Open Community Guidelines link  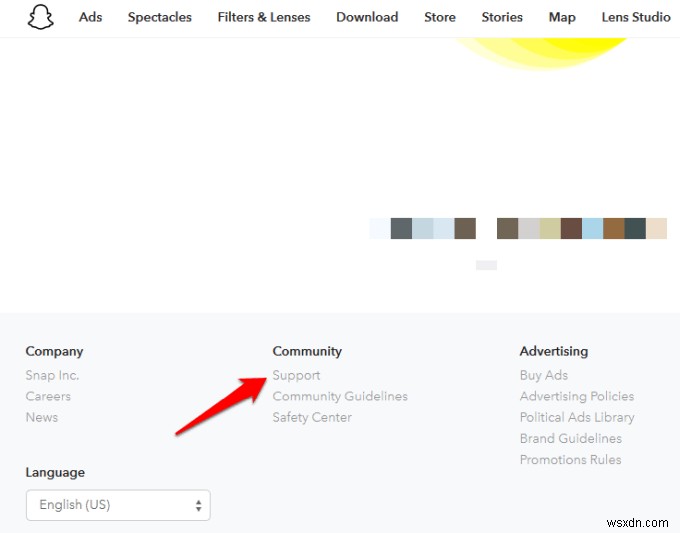[340, 396]
